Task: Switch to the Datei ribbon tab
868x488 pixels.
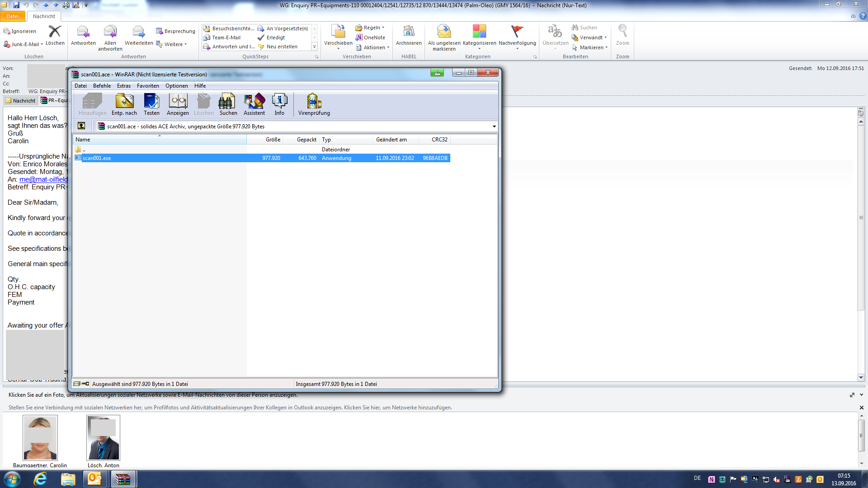Action: 12,16
